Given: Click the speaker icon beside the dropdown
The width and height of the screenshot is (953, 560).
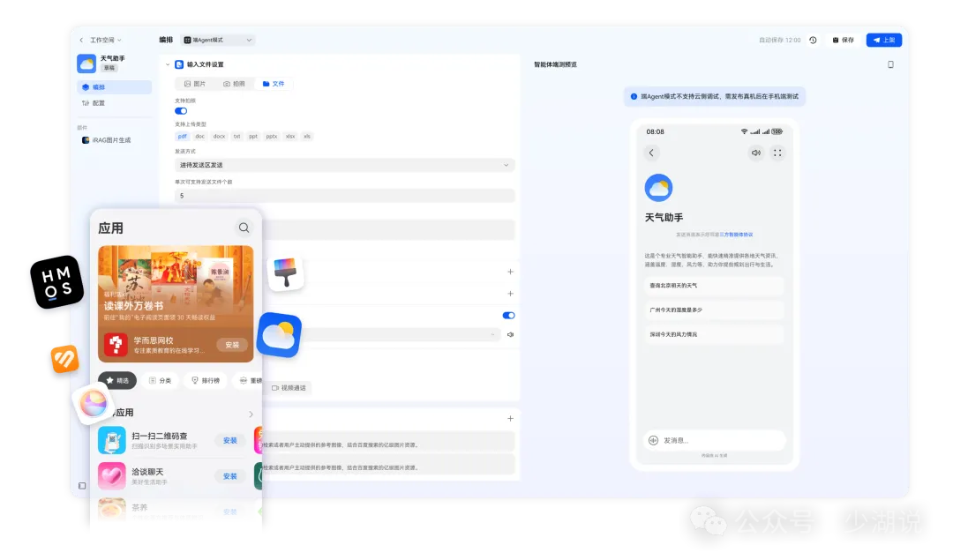Looking at the screenshot, I should tap(511, 334).
